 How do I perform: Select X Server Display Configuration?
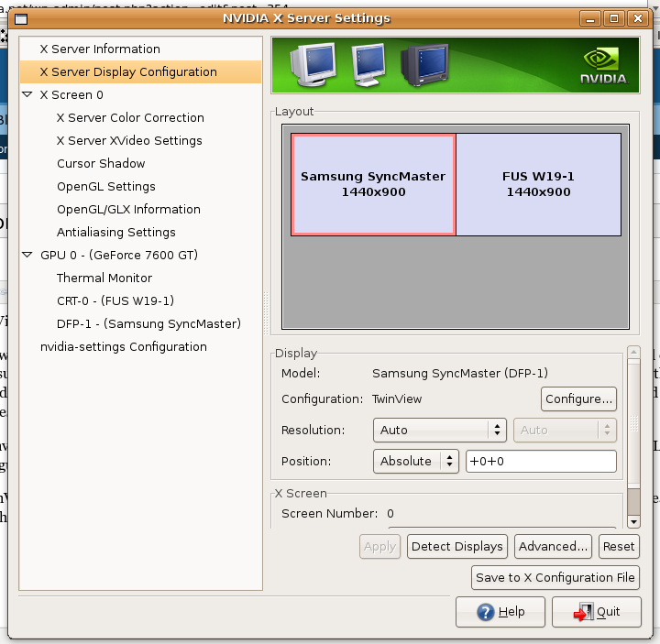pos(140,72)
